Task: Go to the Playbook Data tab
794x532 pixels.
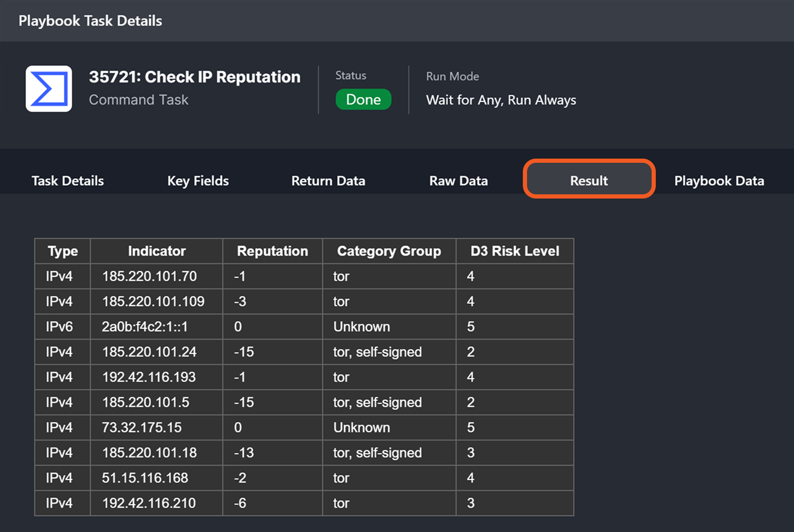Action: coord(719,181)
